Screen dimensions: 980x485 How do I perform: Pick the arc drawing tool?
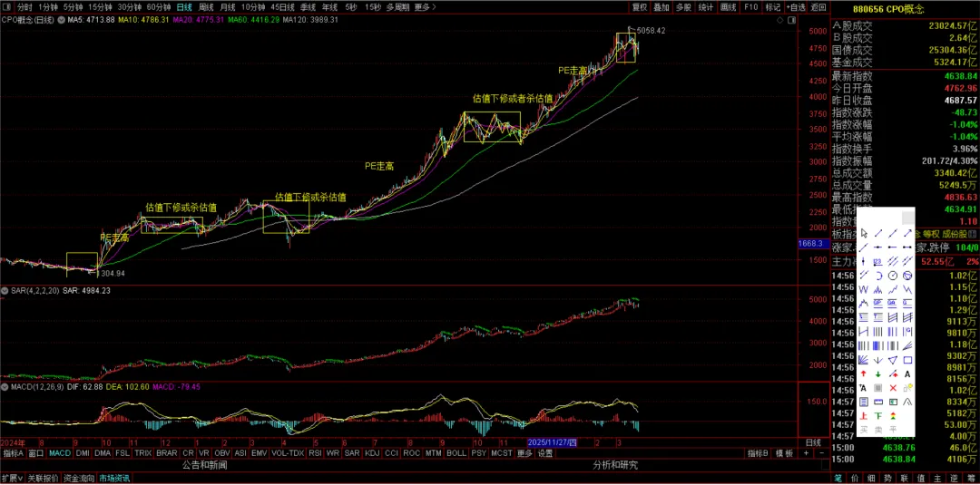878,276
